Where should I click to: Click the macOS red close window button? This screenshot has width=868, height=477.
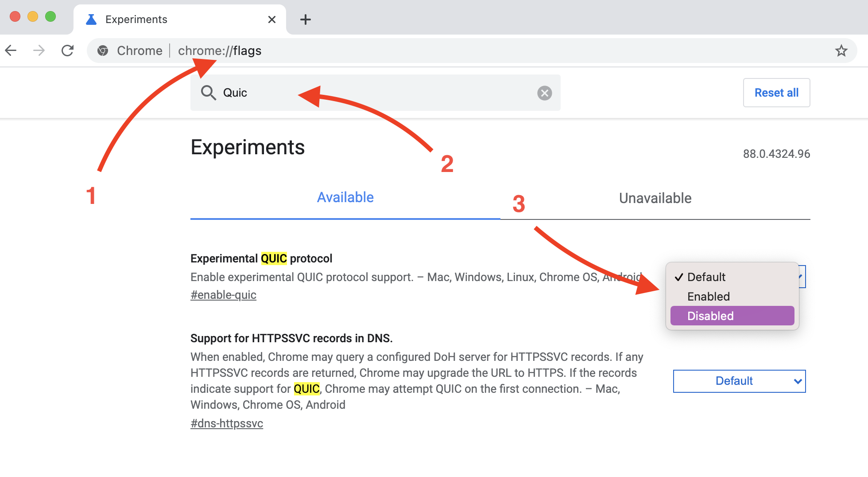point(15,17)
